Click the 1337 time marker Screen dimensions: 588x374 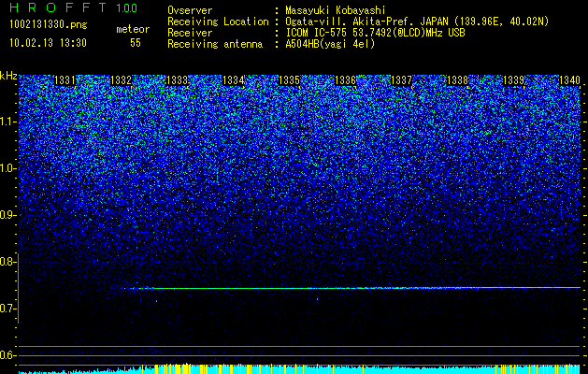coord(401,80)
